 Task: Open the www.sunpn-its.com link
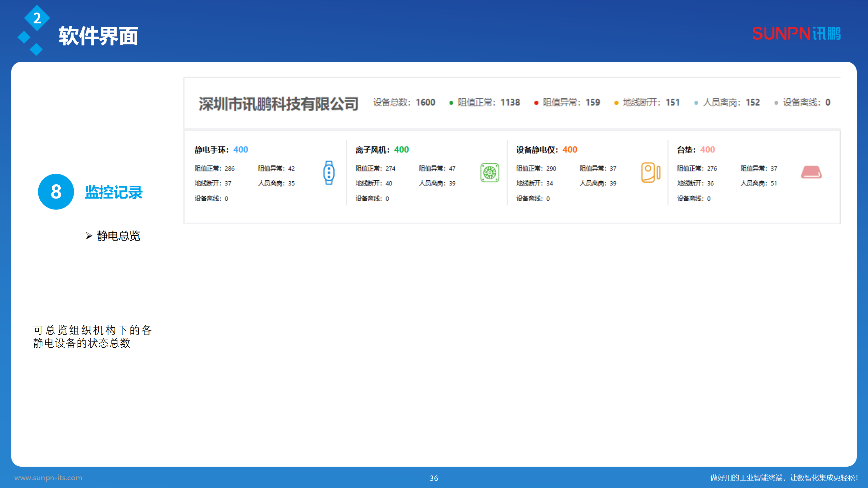(x=48, y=477)
